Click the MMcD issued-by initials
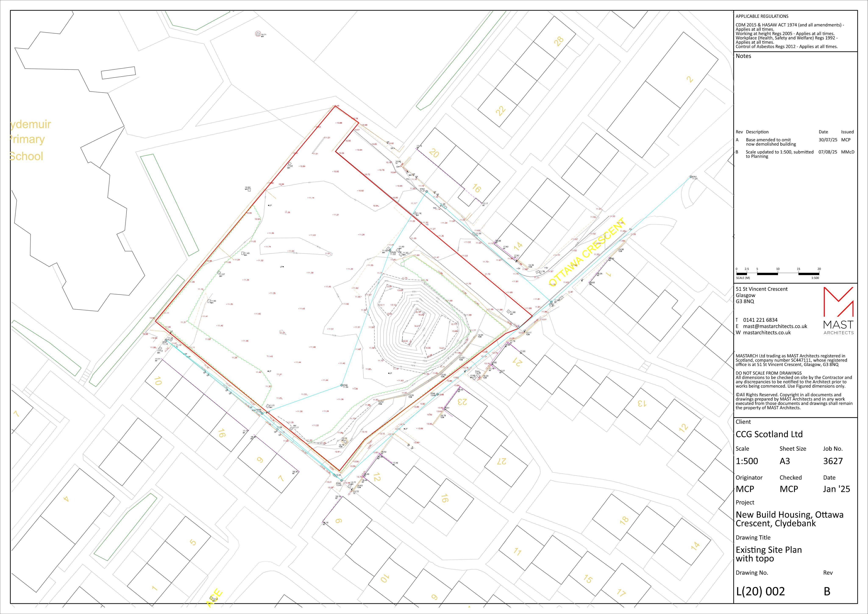Screen dimensions: 868x614 (848, 152)
